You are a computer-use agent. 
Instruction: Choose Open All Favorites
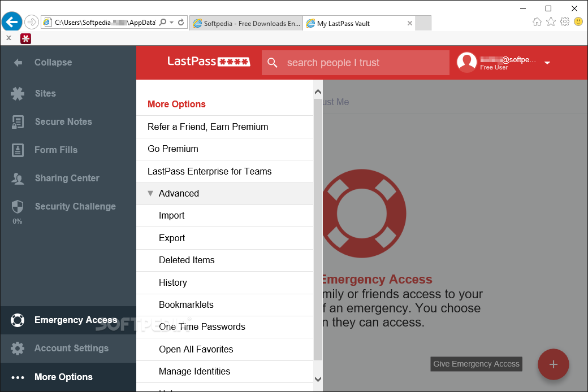pyautogui.click(x=224, y=350)
